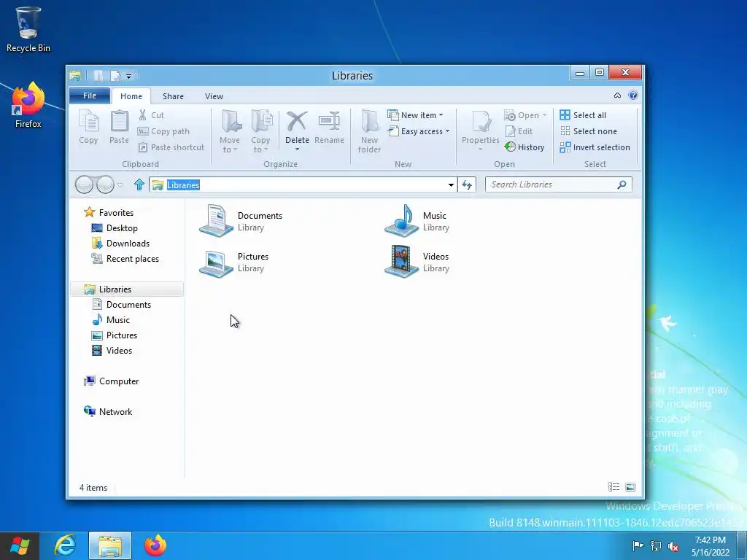The width and height of the screenshot is (747, 560).
Task: Select the Documents library icon
Action: (216, 221)
